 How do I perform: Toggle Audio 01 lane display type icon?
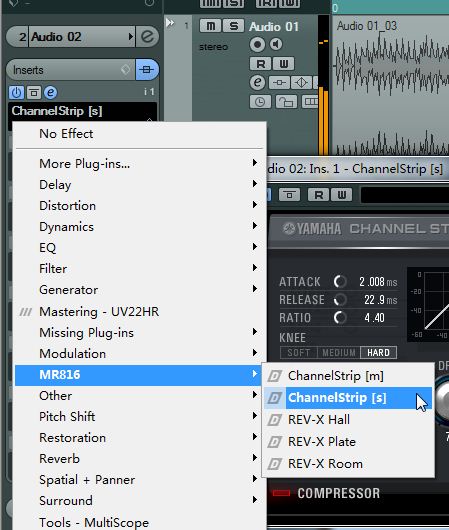tap(309, 101)
